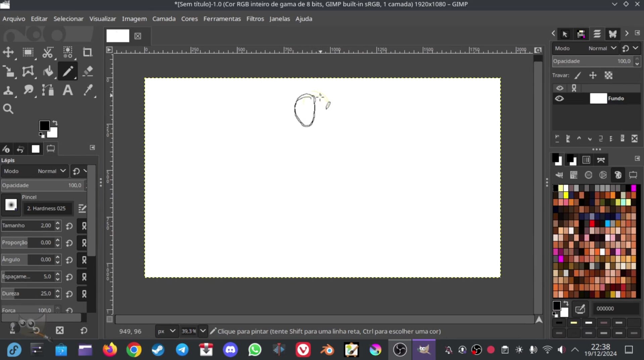Toggle visibility of the Fundo layer
The width and height of the screenshot is (644, 360).
pos(559,98)
